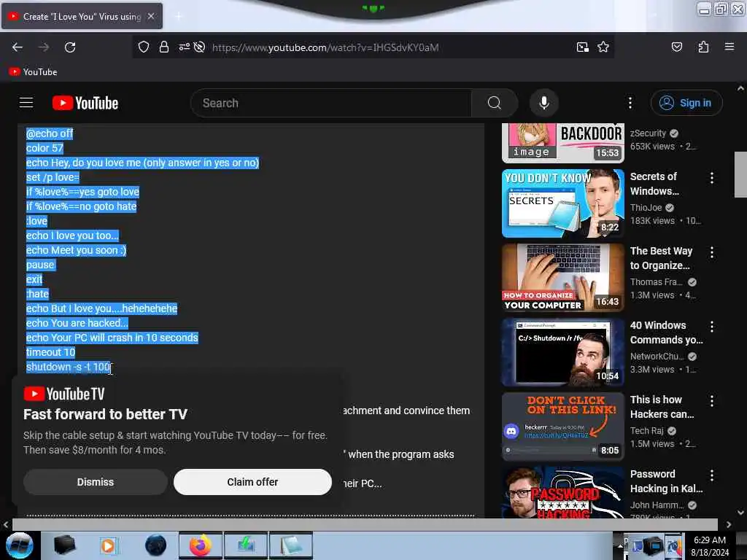Dismiss the YouTube TV offer
Image resolution: width=747 pixels, height=560 pixels.
[x=96, y=482]
